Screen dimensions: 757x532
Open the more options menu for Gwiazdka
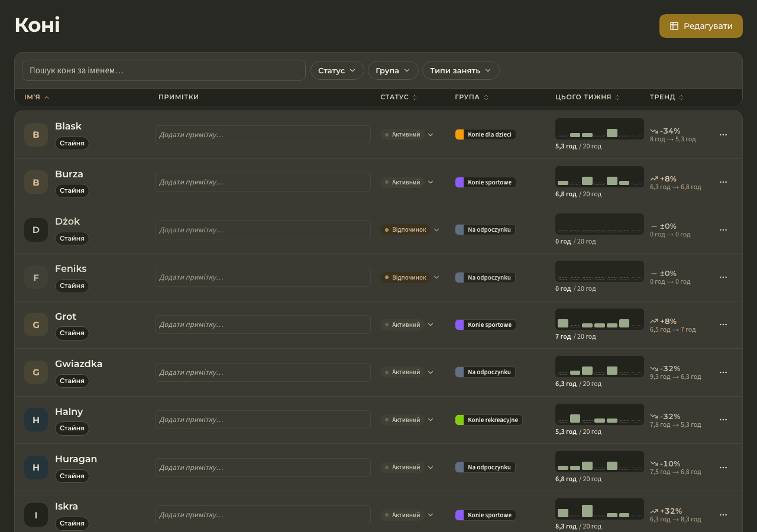click(723, 372)
